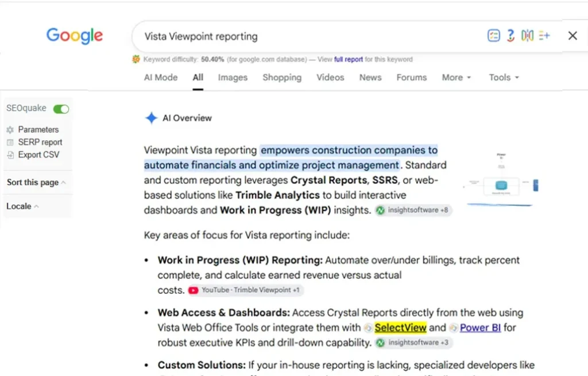Click the YouTube icon in Trimble Viewpoint citation
588x376 pixels.
pyautogui.click(x=193, y=290)
